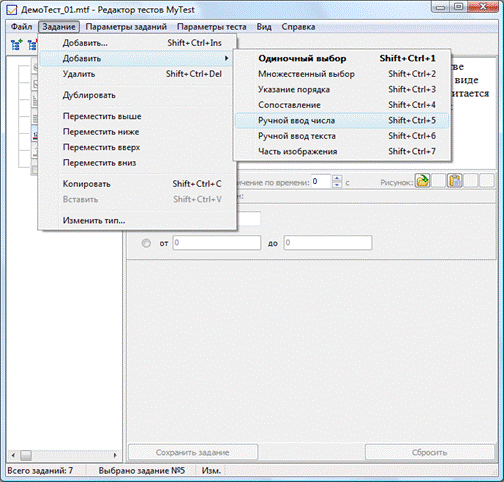Increase the time limit with up arrow

pyautogui.click(x=337, y=178)
